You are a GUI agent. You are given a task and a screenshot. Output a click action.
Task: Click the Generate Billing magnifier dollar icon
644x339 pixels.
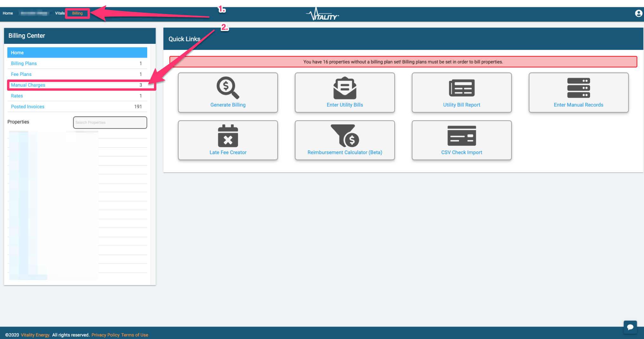point(227,88)
